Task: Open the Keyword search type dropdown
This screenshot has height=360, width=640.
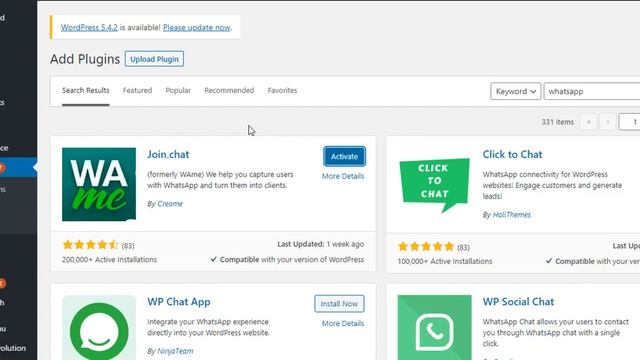Action: pos(516,91)
